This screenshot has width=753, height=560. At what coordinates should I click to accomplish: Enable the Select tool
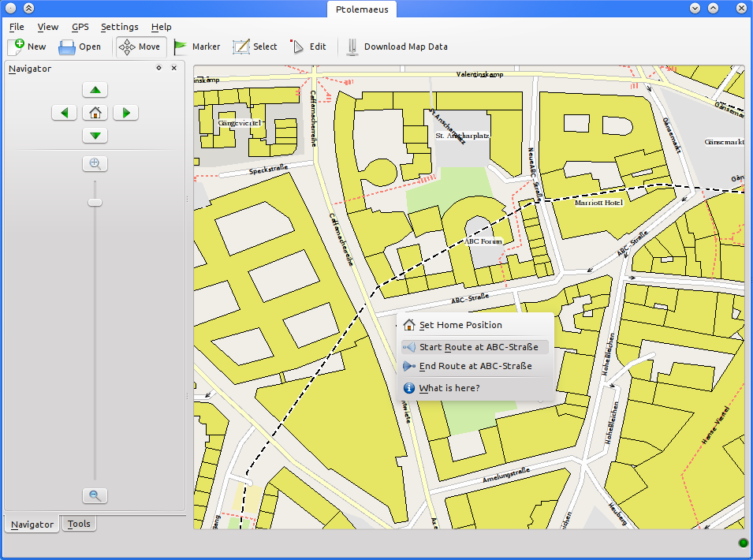click(255, 47)
